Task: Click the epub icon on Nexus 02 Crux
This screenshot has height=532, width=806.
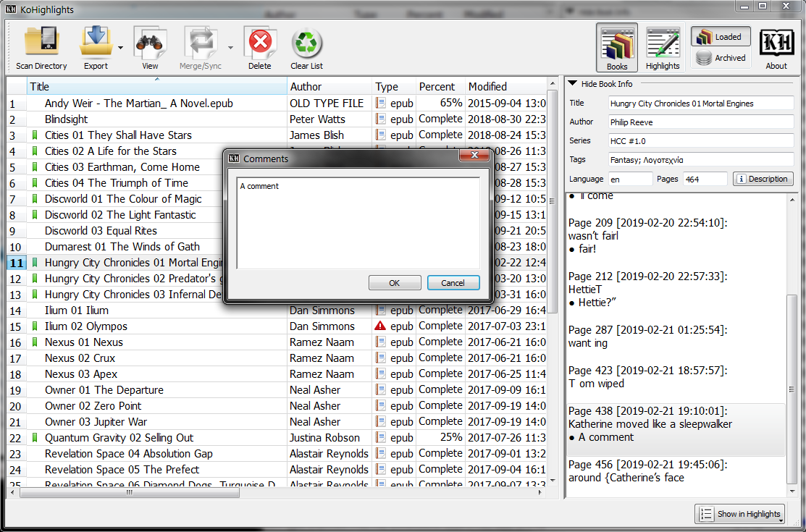Action: tap(380, 358)
